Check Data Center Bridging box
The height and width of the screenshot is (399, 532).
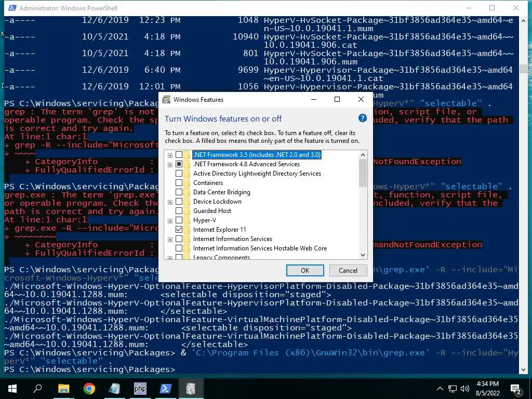[179, 192]
